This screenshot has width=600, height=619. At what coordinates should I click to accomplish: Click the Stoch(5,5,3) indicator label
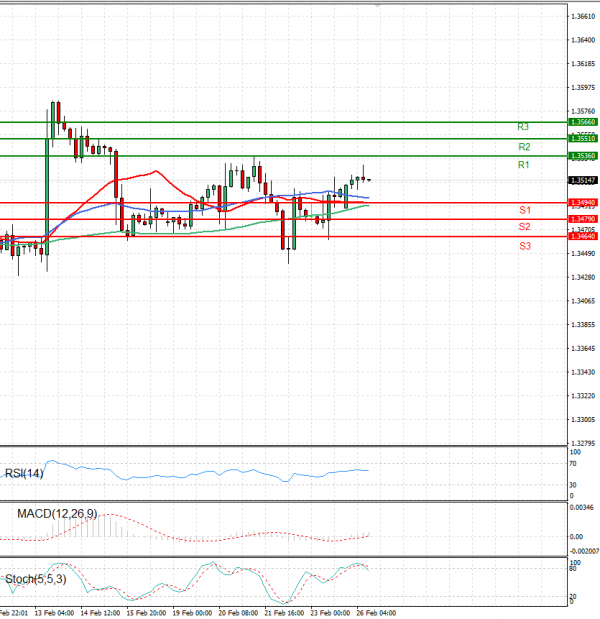[x=36, y=580]
